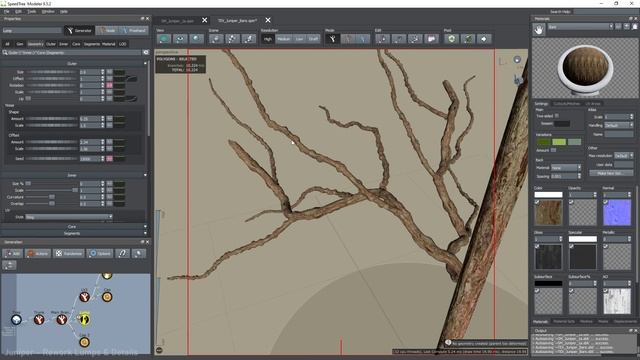
Task: Open the Edit menu
Action: (18, 11)
